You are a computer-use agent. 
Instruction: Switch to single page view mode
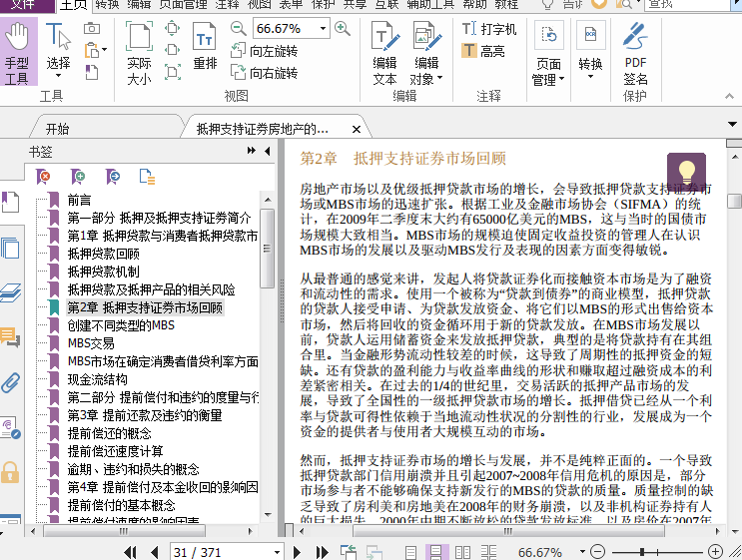point(414,552)
